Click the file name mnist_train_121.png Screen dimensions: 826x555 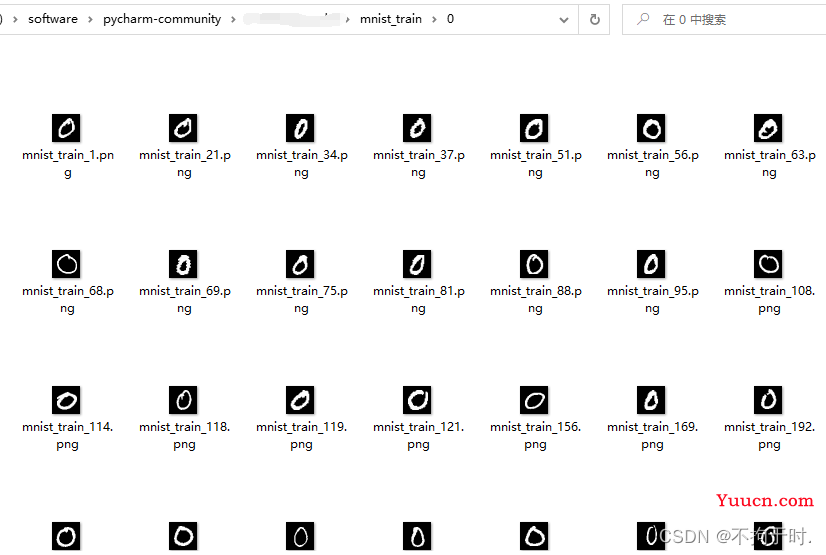click(419, 435)
